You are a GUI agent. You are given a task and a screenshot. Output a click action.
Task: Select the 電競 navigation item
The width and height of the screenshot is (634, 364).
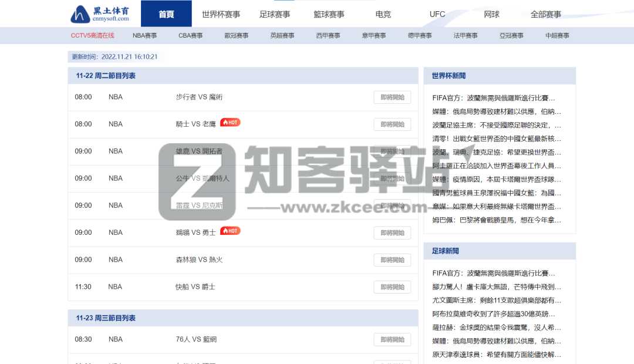[382, 14]
